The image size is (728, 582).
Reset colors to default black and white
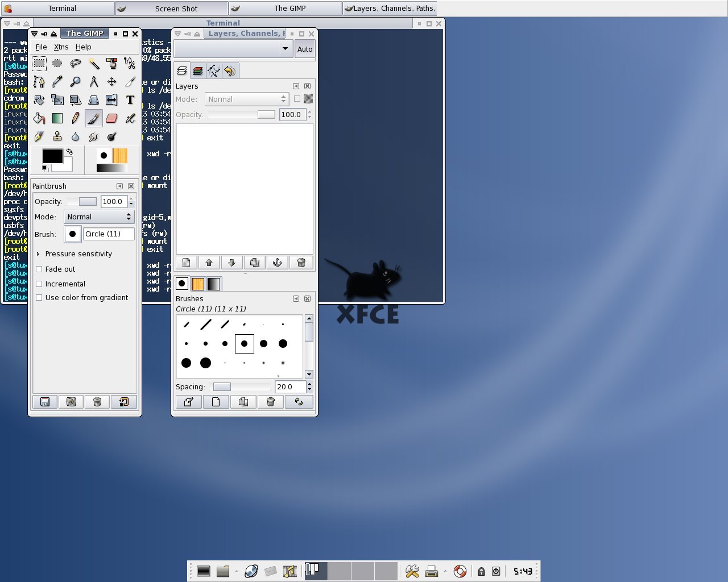(x=45, y=168)
